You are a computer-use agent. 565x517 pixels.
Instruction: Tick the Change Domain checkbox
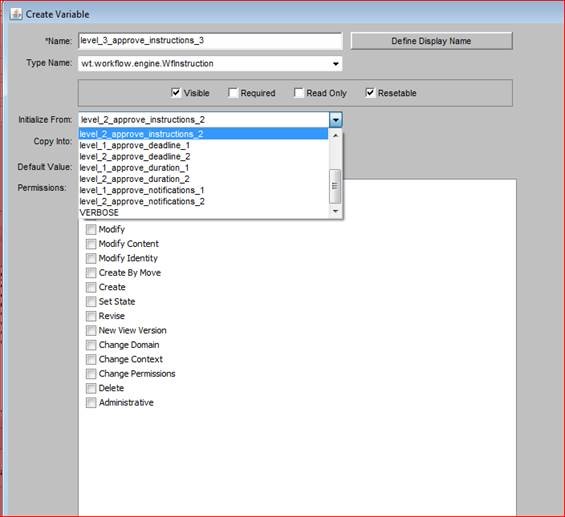click(91, 345)
